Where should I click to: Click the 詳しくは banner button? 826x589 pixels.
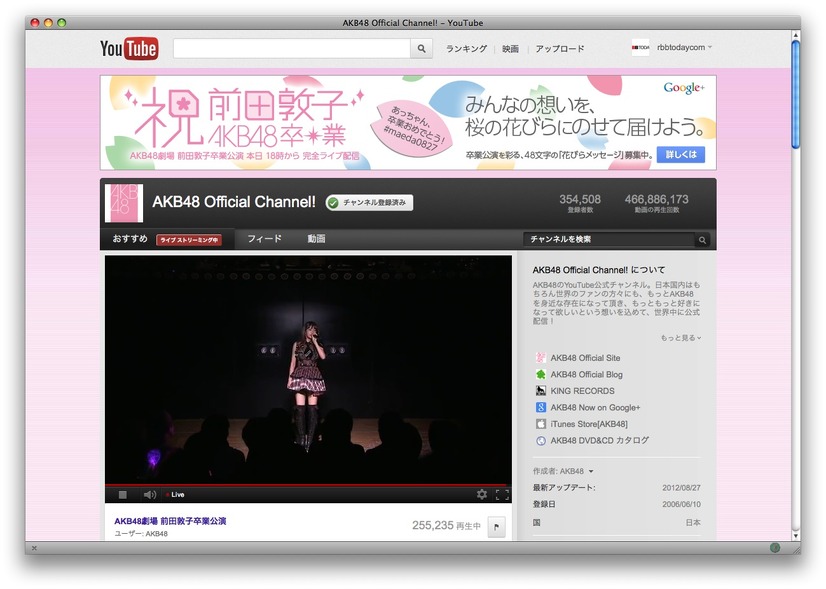point(681,154)
